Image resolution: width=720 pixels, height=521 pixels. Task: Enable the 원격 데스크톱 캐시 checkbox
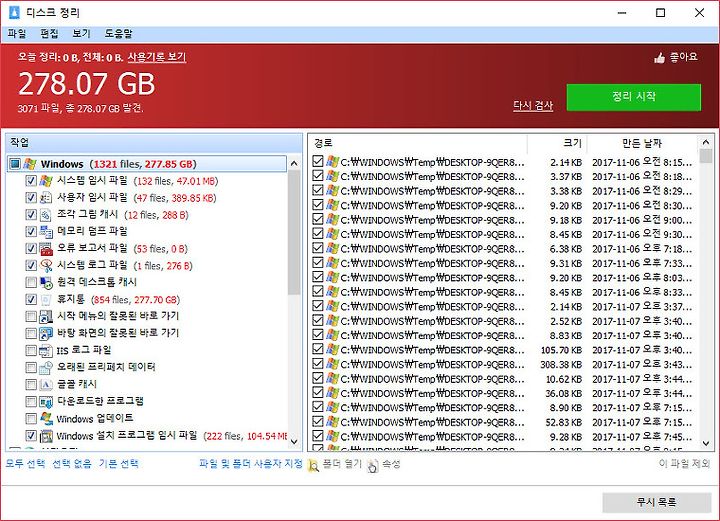31,282
